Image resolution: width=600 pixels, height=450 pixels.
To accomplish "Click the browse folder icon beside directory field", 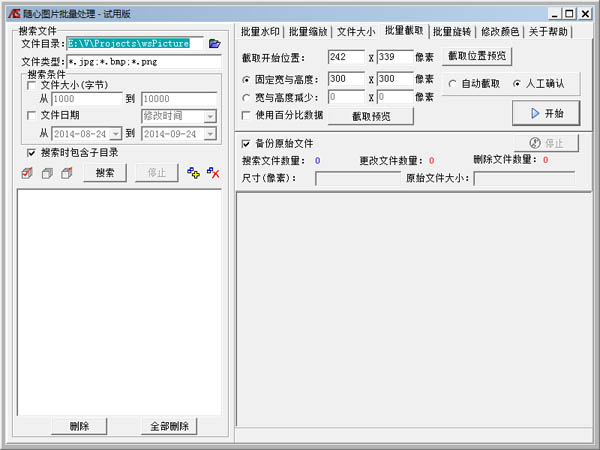I will (214, 44).
